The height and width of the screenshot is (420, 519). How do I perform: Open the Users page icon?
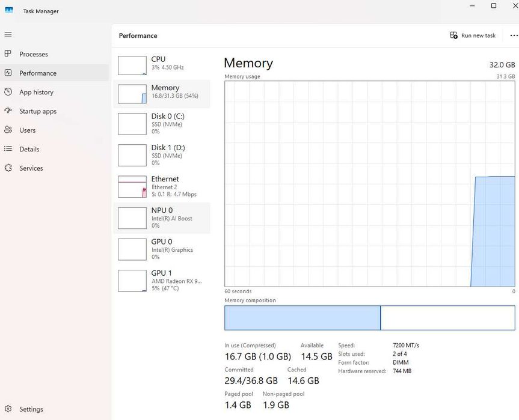[8, 130]
